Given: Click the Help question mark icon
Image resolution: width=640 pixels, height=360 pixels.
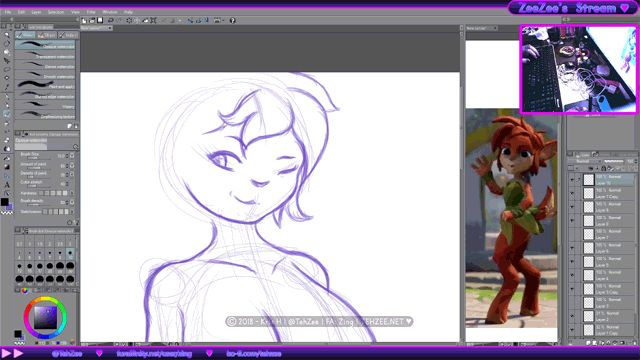Looking at the screenshot, I should (x=233, y=20).
